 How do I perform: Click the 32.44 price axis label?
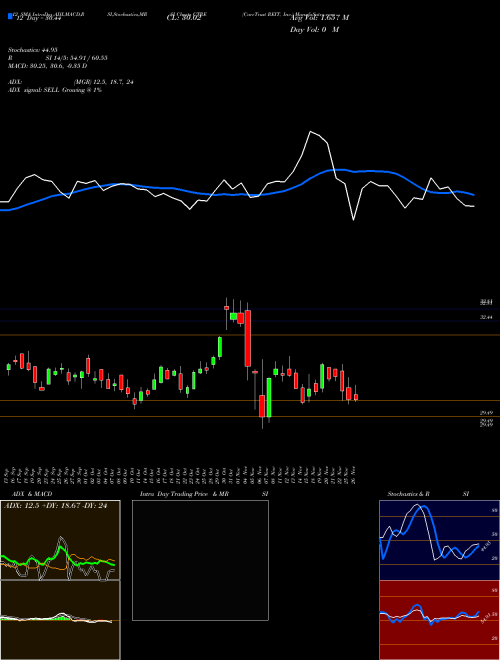tap(487, 317)
